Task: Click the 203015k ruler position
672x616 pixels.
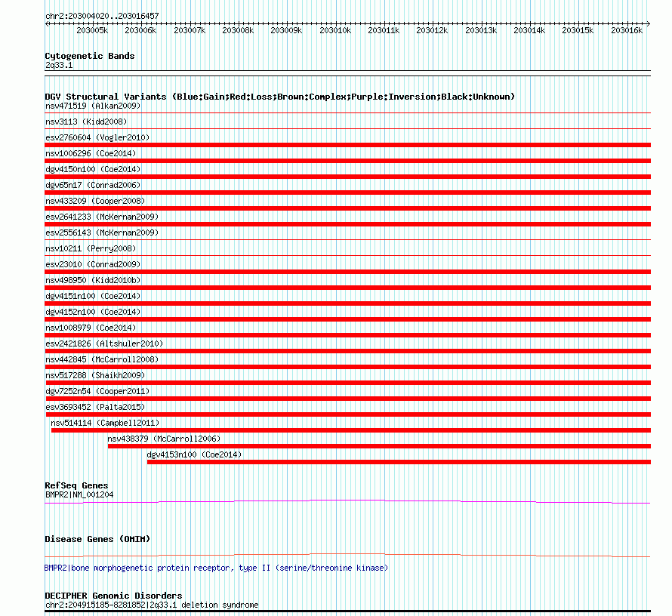Action: click(x=578, y=30)
